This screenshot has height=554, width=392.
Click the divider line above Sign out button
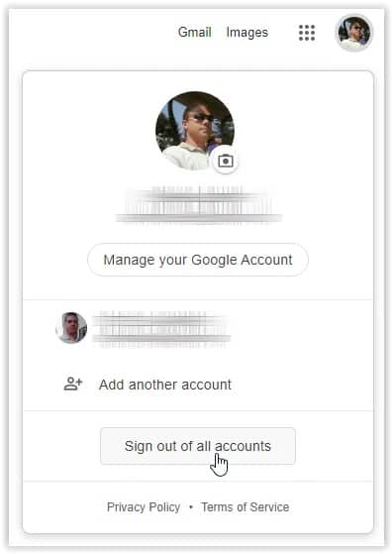pos(198,411)
